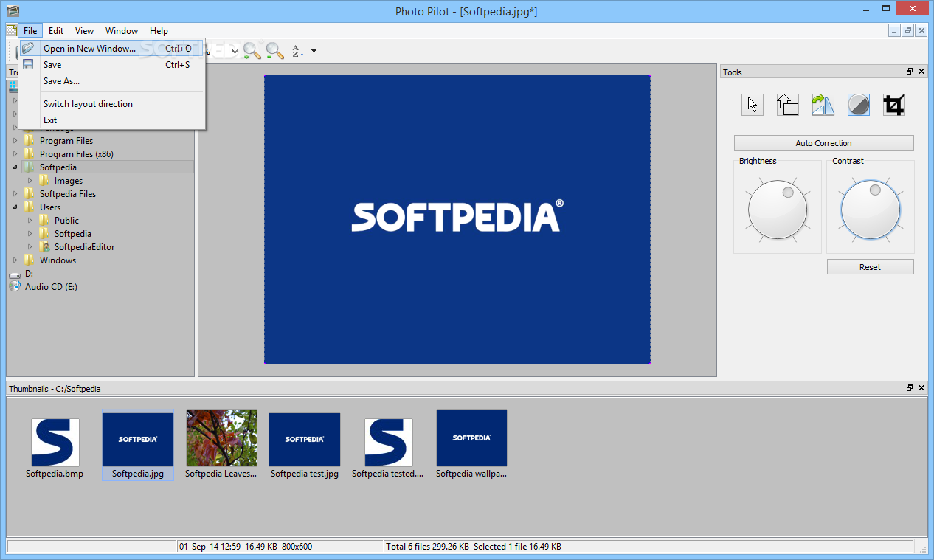Choose Switch layout direction menu item
Screen dimensions: 934x560
111,104
